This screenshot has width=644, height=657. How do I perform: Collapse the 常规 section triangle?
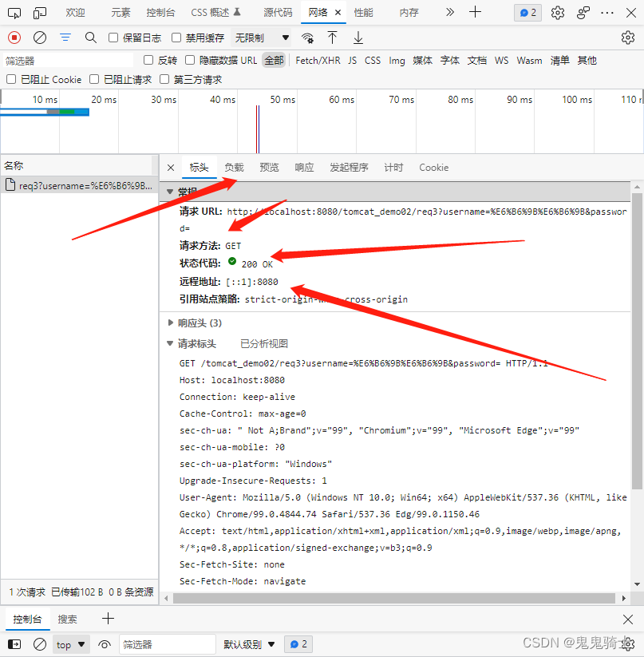[x=170, y=192]
